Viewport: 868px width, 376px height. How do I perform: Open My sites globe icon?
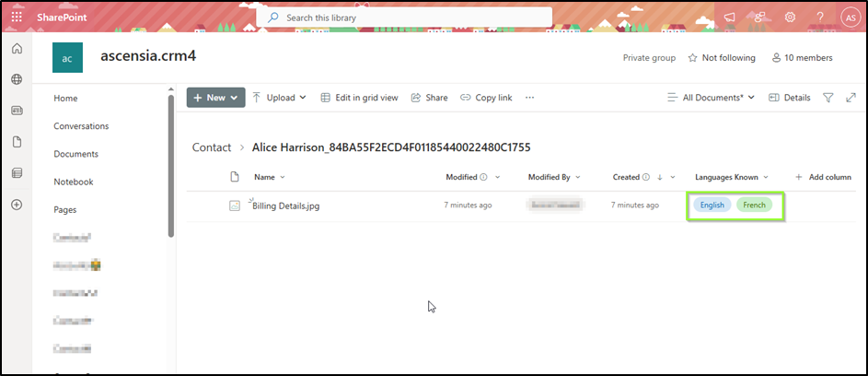pyautogui.click(x=17, y=80)
